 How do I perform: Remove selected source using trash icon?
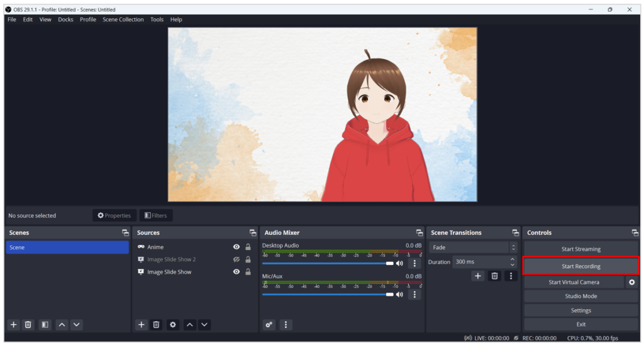[156, 324]
